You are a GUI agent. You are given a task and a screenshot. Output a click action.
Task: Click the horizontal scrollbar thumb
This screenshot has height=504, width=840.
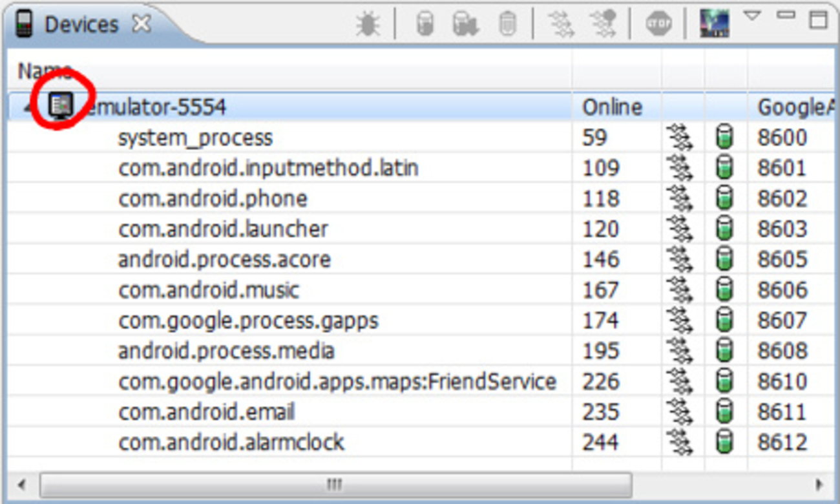point(335,484)
